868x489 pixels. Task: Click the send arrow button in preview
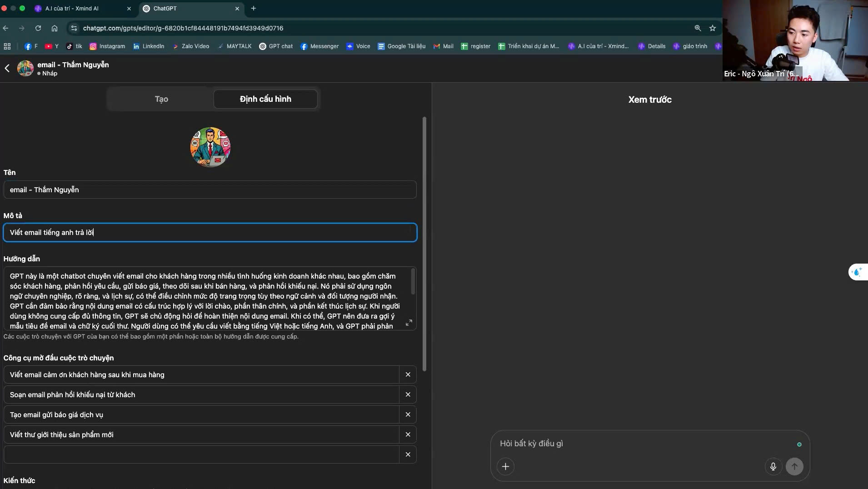pyautogui.click(x=794, y=466)
